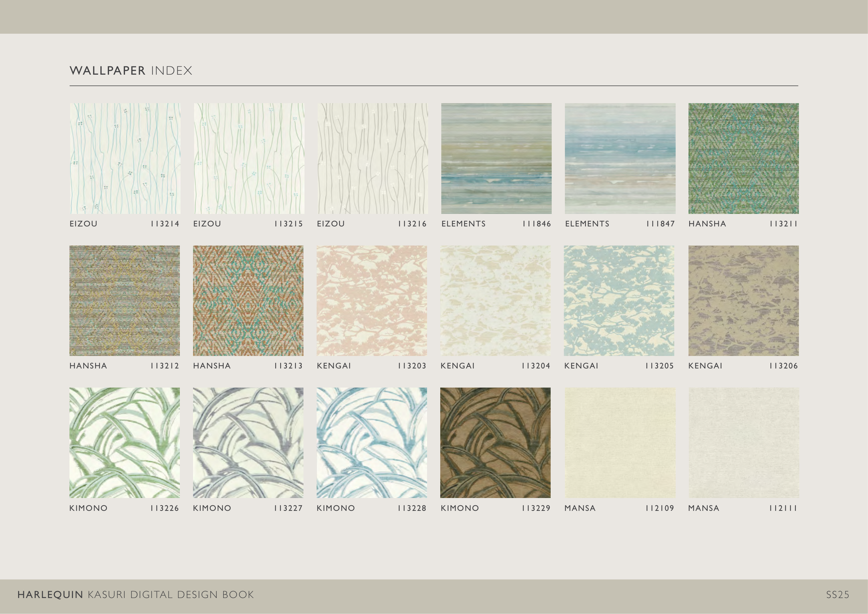The width and height of the screenshot is (868, 614).
Task: Click the Wallpaper Index heading
Action: click(131, 71)
